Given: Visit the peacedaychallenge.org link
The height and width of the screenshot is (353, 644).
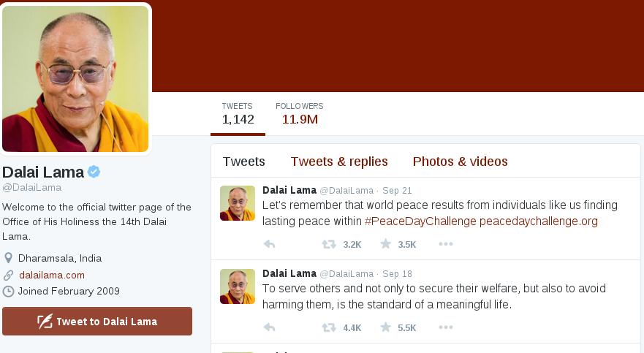Looking at the screenshot, I should [x=539, y=221].
